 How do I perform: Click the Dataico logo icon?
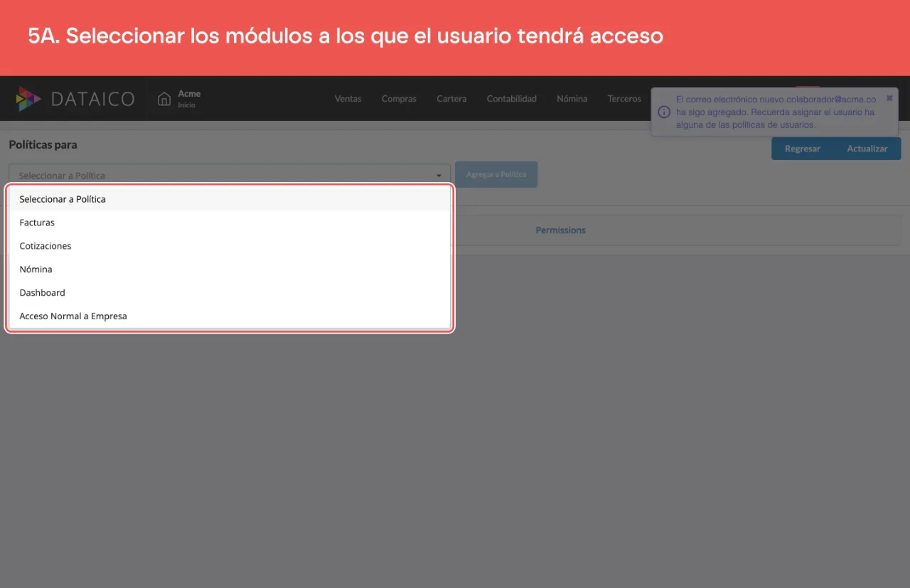tap(28, 99)
